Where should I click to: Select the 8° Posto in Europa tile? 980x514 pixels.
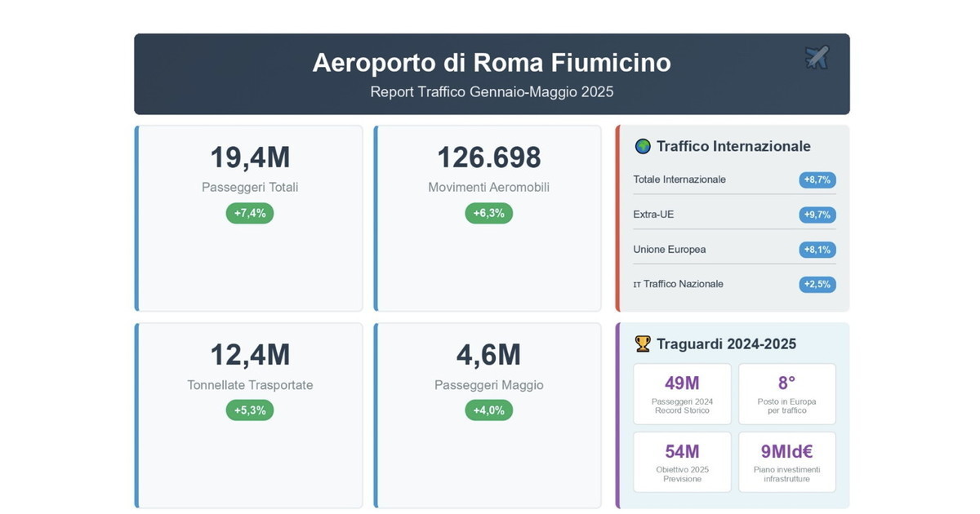tap(786, 394)
